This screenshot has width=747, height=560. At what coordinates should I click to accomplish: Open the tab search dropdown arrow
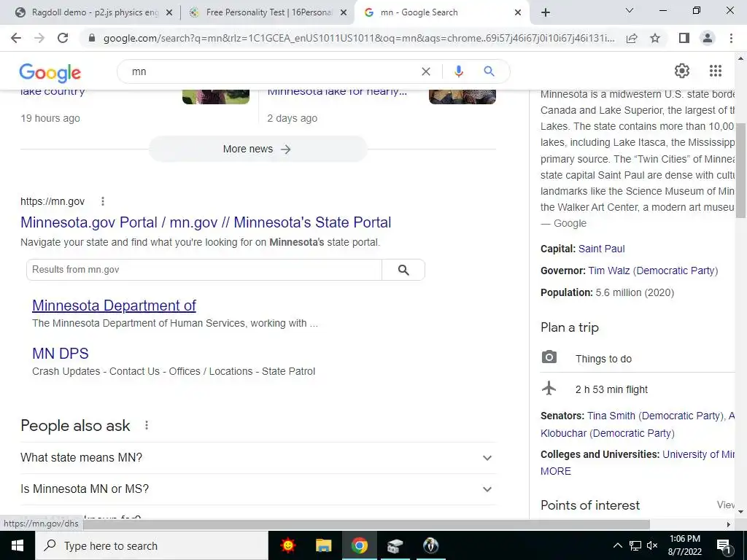click(x=630, y=10)
